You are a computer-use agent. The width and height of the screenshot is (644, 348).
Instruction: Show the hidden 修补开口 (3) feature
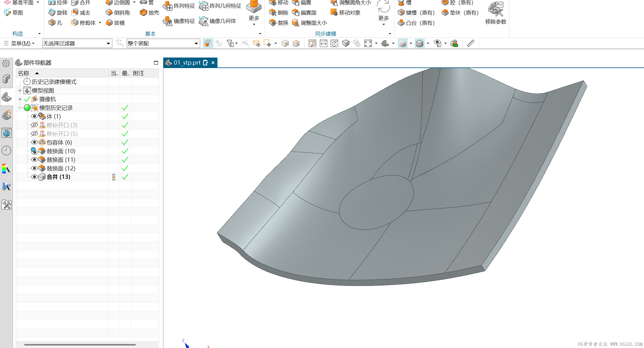pyautogui.click(x=34, y=125)
